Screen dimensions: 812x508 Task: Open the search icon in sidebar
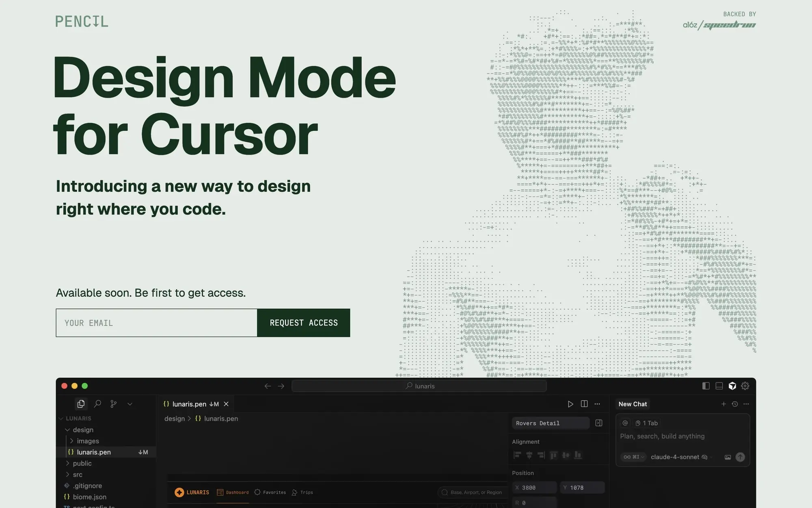(97, 404)
